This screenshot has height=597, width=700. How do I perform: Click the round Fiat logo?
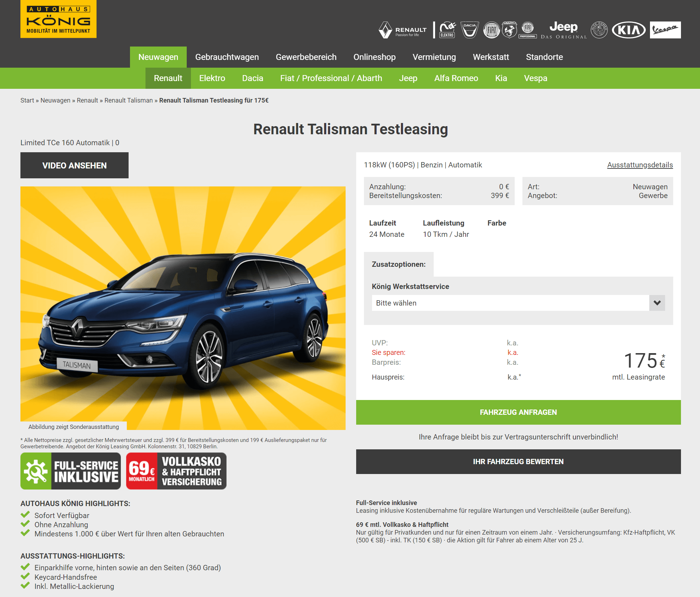pyautogui.click(x=491, y=30)
